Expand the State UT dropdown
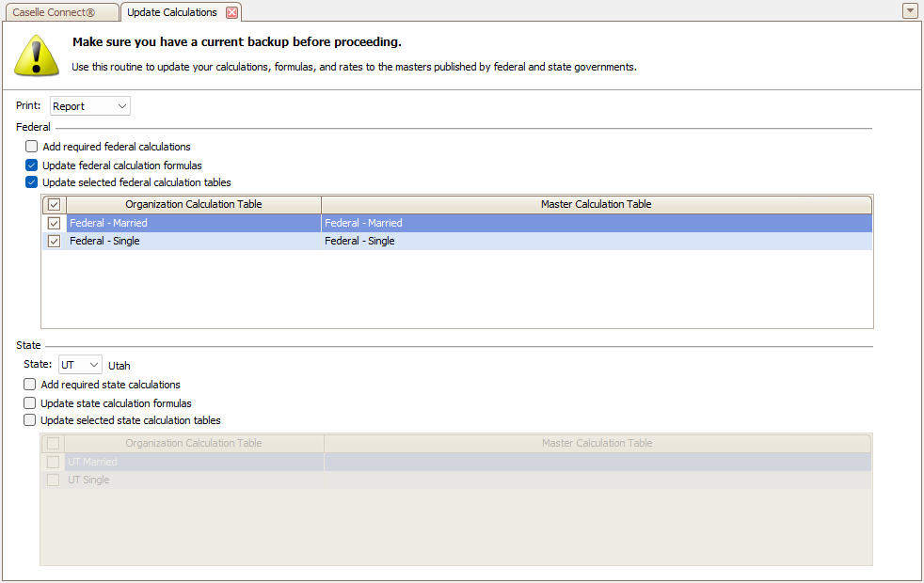Viewport: 924px width, 583px height. 80,365
